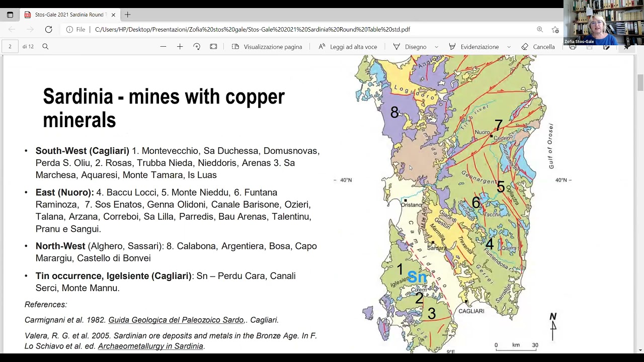
Task: Click the Archaeometallurgy in Sardinia reference
Action: point(150,346)
